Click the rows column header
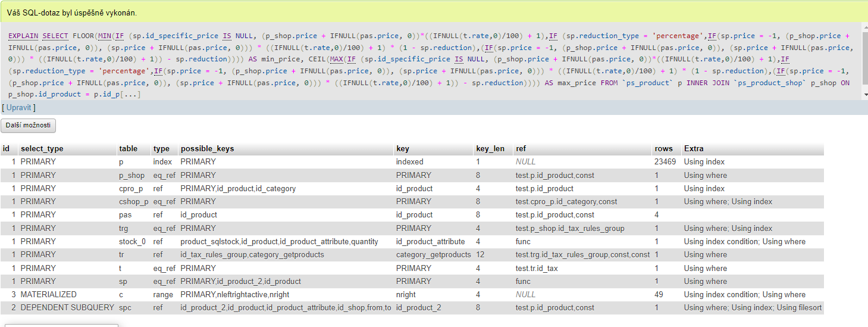This screenshot has width=868, height=327. [x=663, y=149]
